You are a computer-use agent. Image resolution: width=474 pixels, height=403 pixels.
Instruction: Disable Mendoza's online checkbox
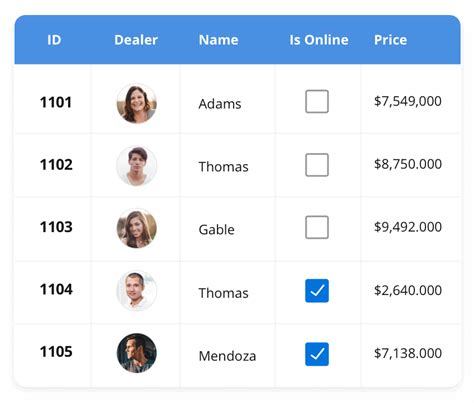[317, 354]
